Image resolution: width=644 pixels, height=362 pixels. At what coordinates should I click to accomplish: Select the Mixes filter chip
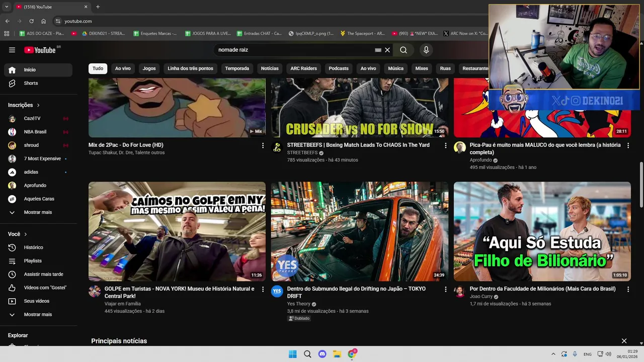tap(422, 68)
